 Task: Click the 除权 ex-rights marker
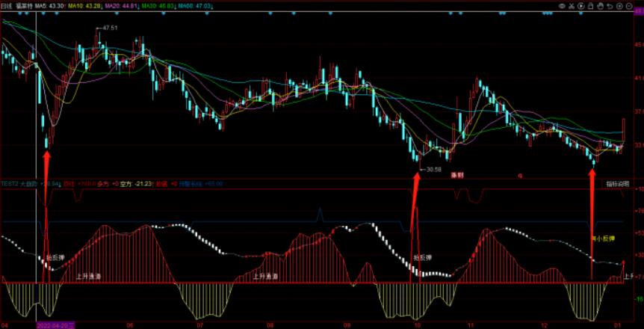coord(456,175)
